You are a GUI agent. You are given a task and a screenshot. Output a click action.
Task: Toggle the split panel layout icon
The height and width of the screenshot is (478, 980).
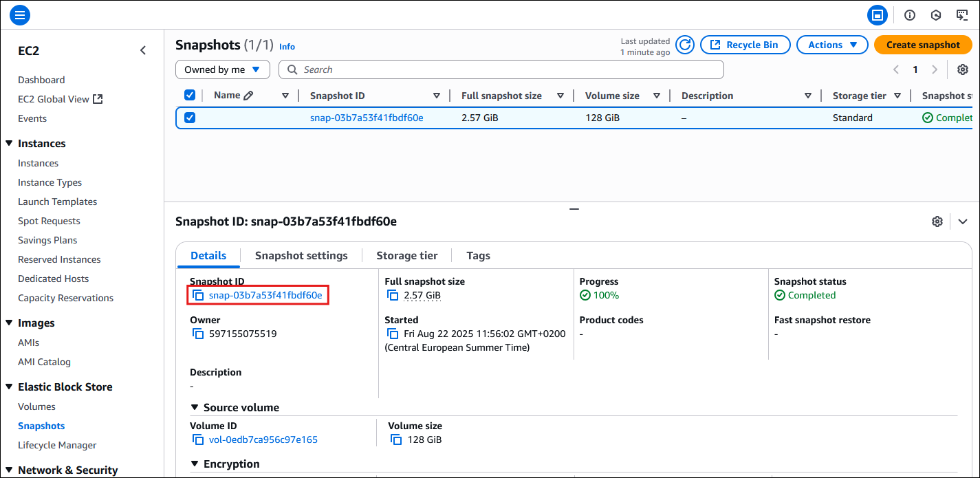[878, 14]
